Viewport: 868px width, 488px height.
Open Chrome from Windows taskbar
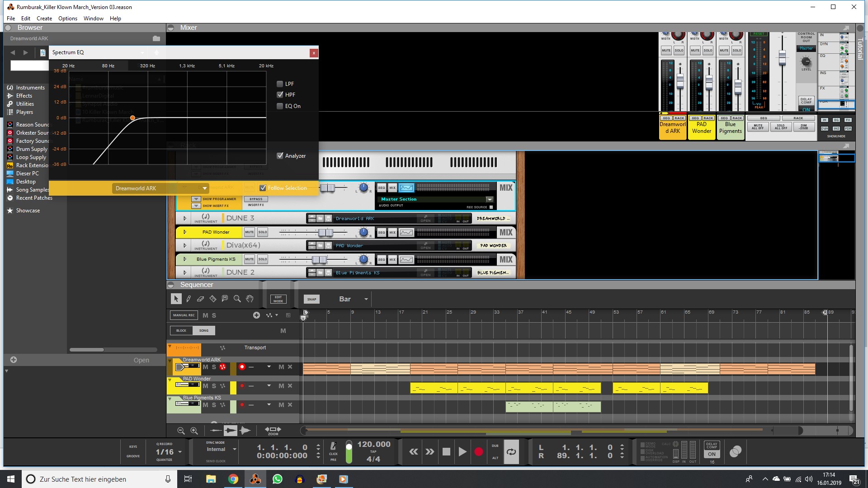point(233,479)
